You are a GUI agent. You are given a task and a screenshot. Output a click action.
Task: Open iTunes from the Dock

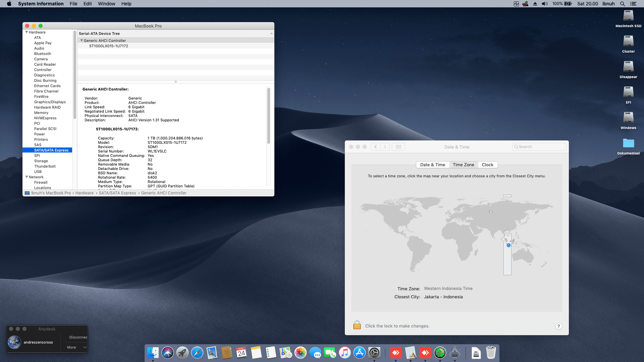pos(345,353)
